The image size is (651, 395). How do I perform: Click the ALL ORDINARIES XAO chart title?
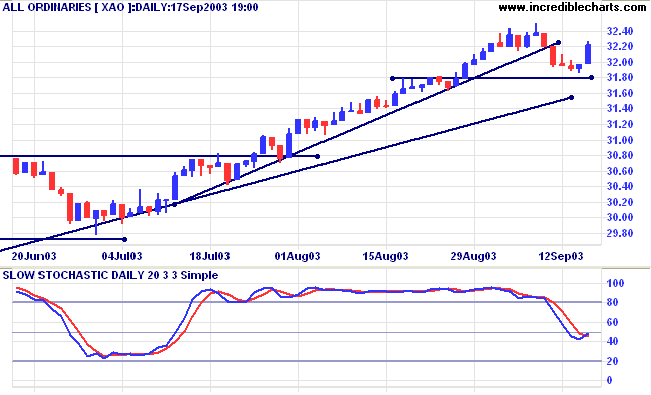click(130, 7)
